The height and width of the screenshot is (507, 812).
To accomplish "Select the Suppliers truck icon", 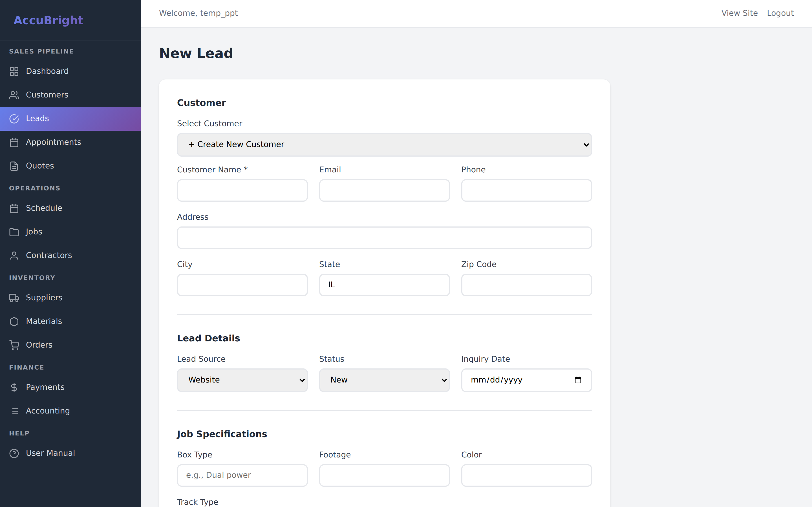I will coord(14,298).
